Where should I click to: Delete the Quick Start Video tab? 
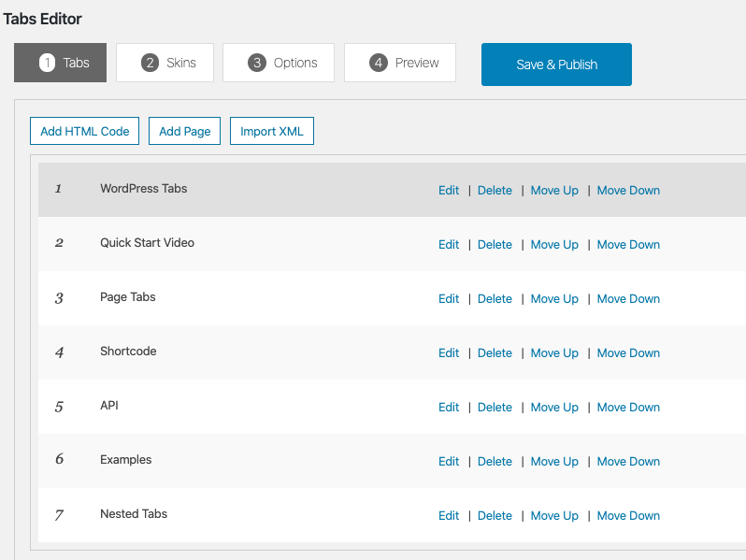[495, 244]
